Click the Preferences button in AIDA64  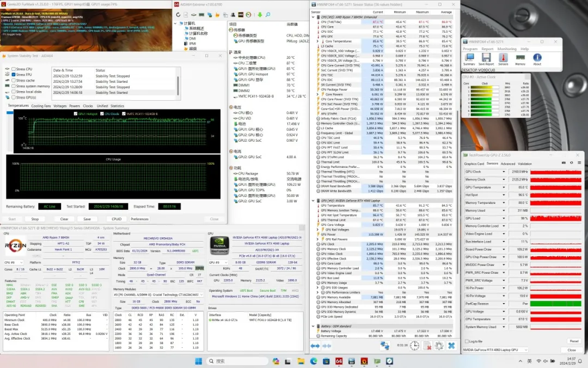click(139, 219)
